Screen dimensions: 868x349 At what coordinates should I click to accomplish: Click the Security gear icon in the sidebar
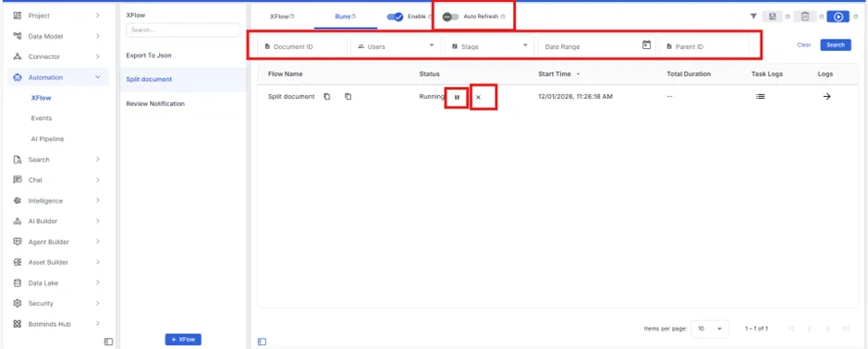coord(18,303)
